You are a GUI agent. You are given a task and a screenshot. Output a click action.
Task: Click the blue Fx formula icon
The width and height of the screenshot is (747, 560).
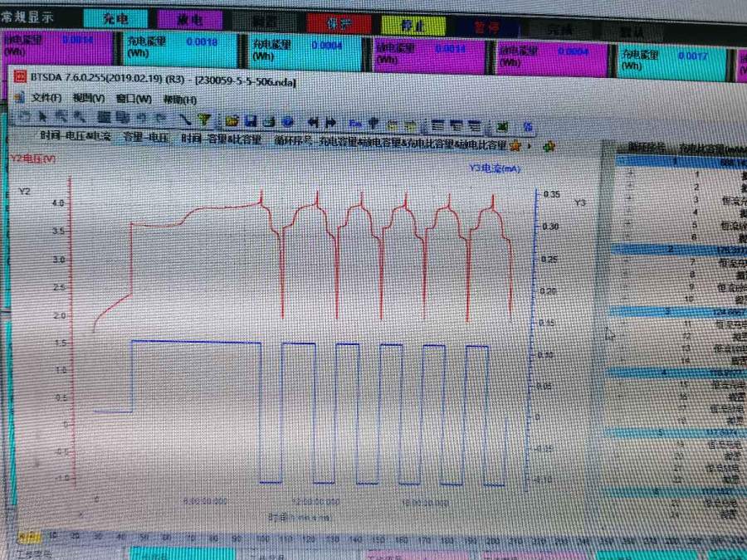coord(355,124)
